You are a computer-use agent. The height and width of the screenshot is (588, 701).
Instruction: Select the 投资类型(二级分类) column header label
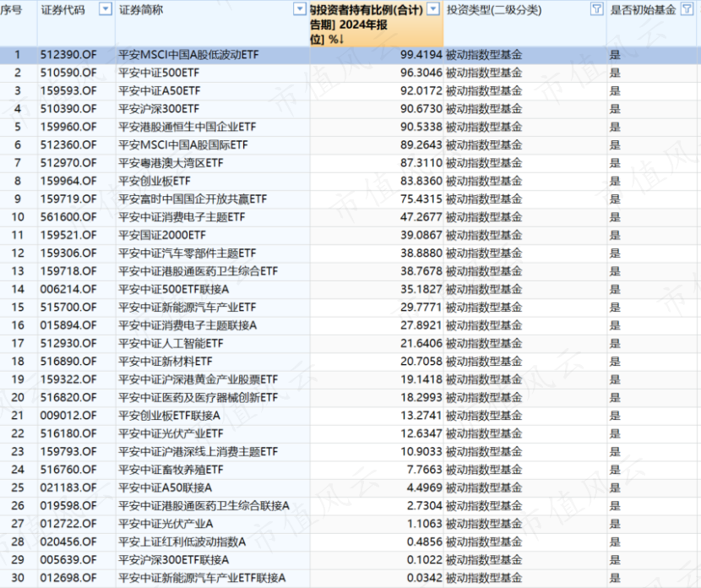(x=494, y=10)
